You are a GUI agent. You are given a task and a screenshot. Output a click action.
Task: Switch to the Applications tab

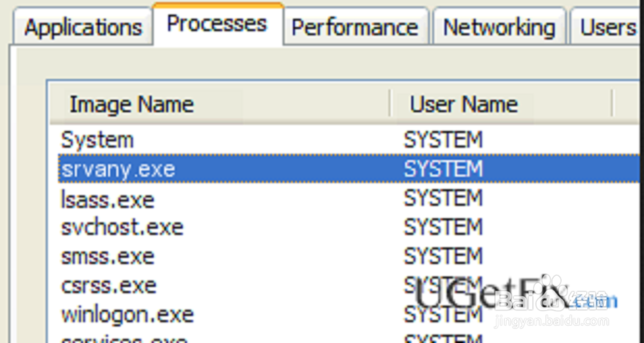point(83,27)
